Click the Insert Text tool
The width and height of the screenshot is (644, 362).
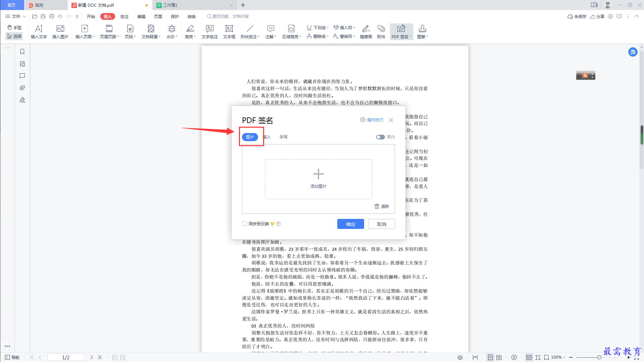pos(39,32)
